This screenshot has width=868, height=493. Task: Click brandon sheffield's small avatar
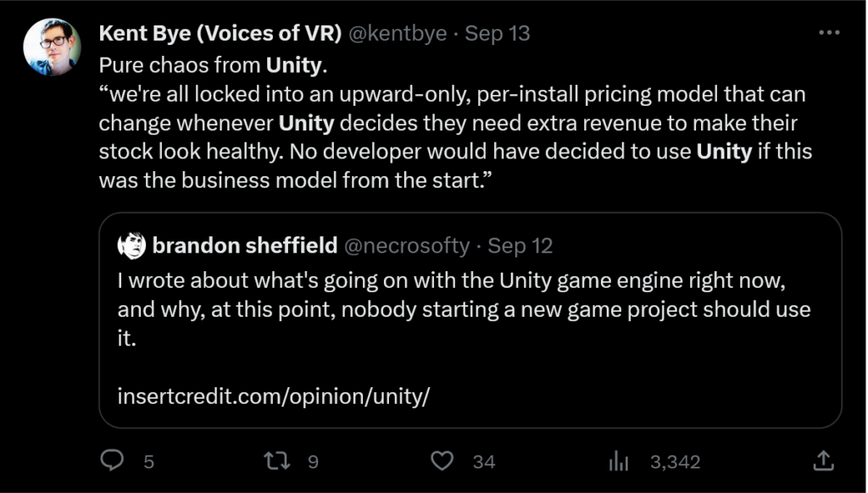click(132, 246)
